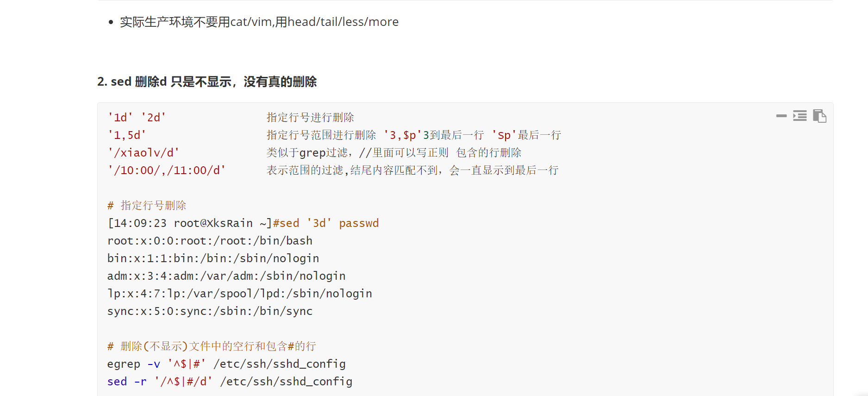Screen dimensions: 868x396
Task: Click the comment about deleting blank and # lines
Action: tap(212, 346)
